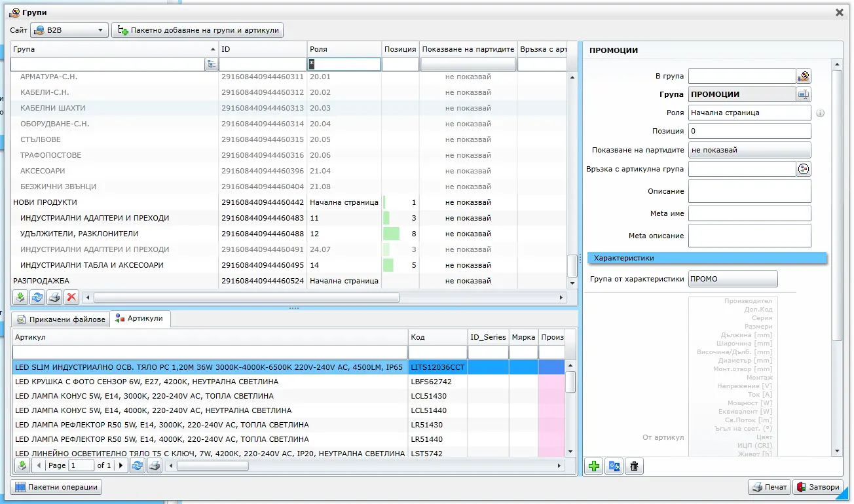The width and height of the screenshot is (854, 504).
Task: Collapse the Характеристики section header
Action: coord(707,258)
